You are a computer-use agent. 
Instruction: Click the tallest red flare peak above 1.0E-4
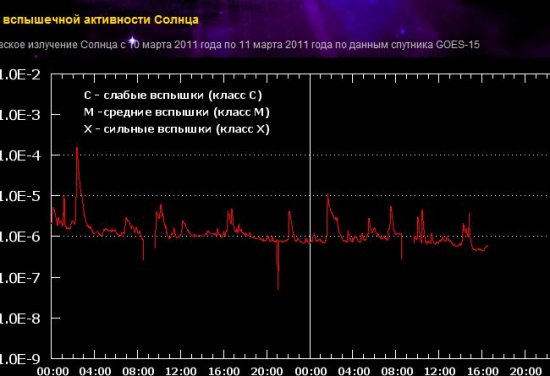pos(77,149)
